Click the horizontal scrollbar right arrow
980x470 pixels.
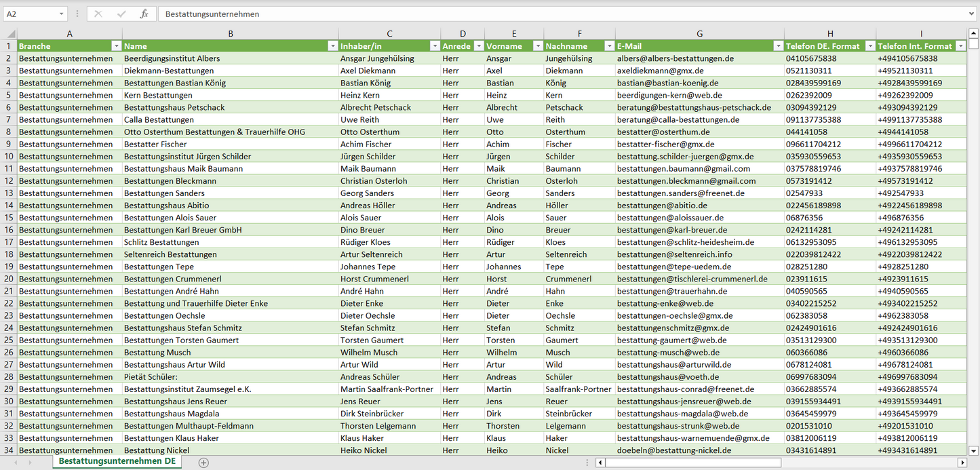coord(962,463)
